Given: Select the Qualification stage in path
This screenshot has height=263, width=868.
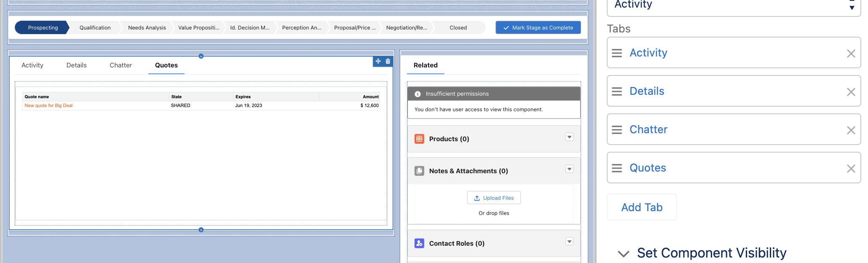Looking at the screenshot, I should coord(95,28).
